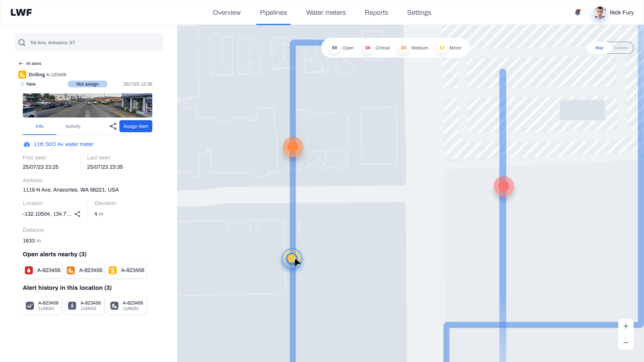Open nearby leak alert with red drop icon

[43, 270]
